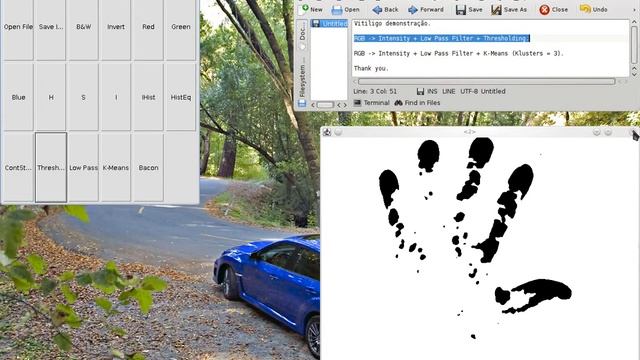Click the 'Vitiligo demonstração.' line
Image resolution: width=640 pixels, height=360 pixels.
pos(392,24)
